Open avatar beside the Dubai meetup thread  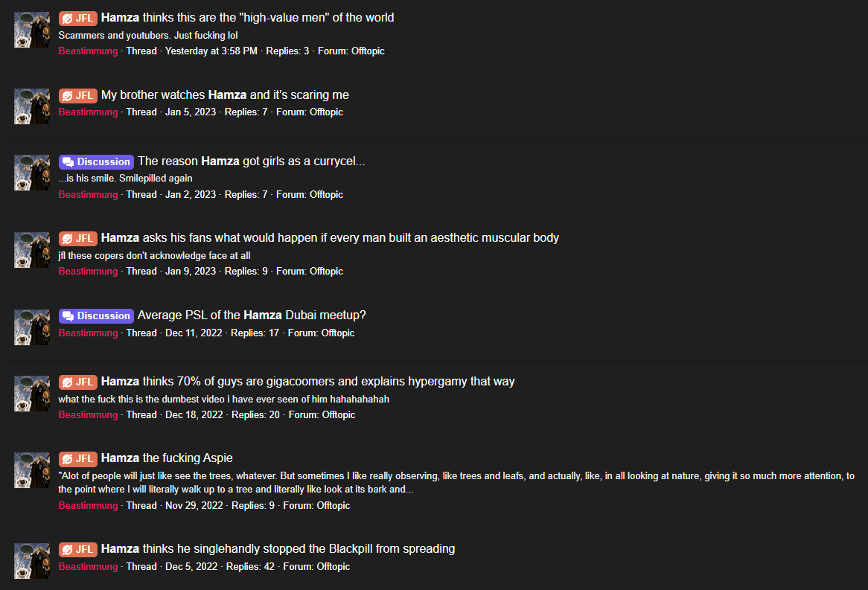(32, 327)
